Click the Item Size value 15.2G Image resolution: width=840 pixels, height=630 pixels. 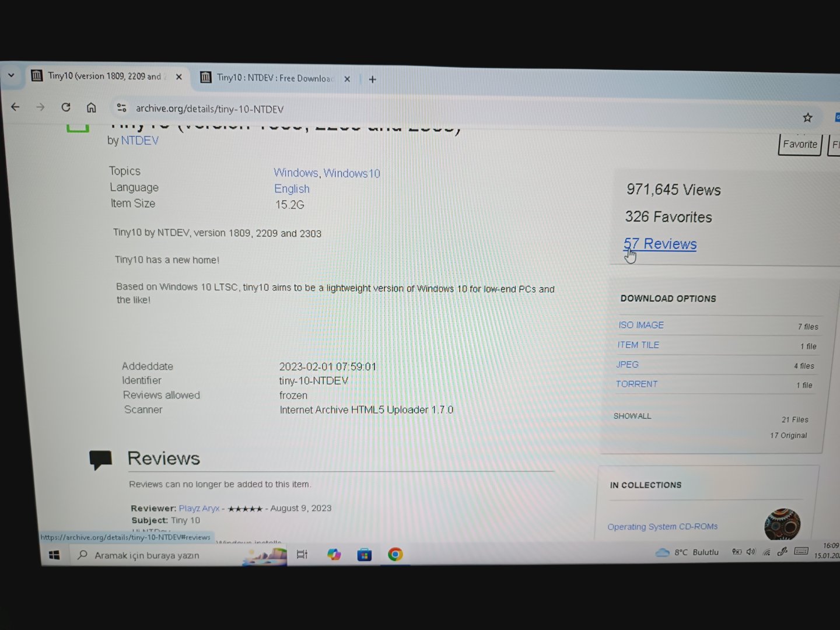pyautogui.click(x=290, y=205)
